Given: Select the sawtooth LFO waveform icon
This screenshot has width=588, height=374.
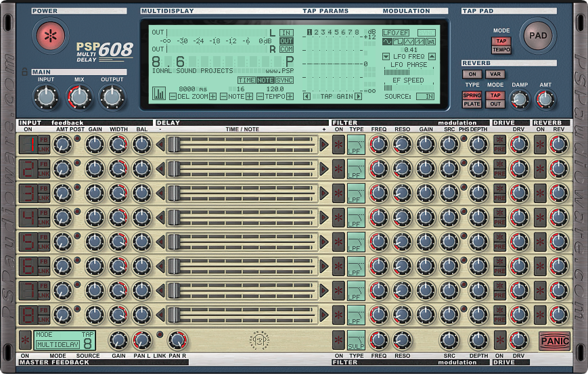Looking at the screenshot, I should 420,42.
